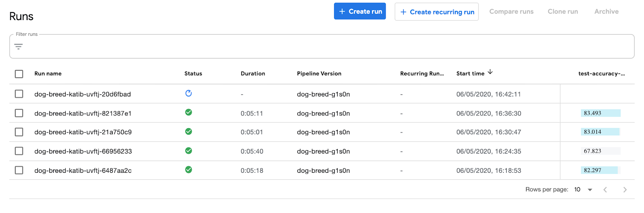
Task: Click green success icon for run 821387e1
Action: (188, 113)
